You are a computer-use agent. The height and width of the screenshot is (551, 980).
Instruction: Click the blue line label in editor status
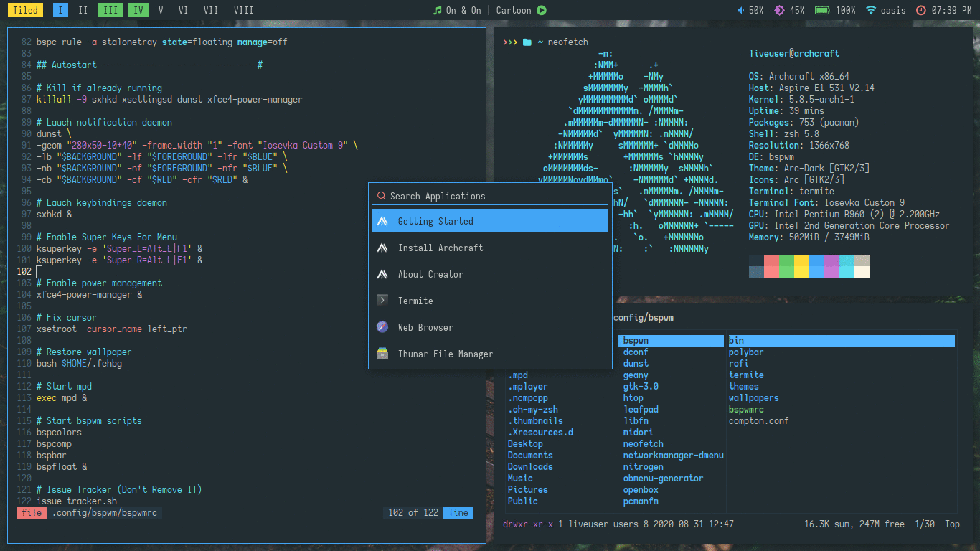coord(458,513)
